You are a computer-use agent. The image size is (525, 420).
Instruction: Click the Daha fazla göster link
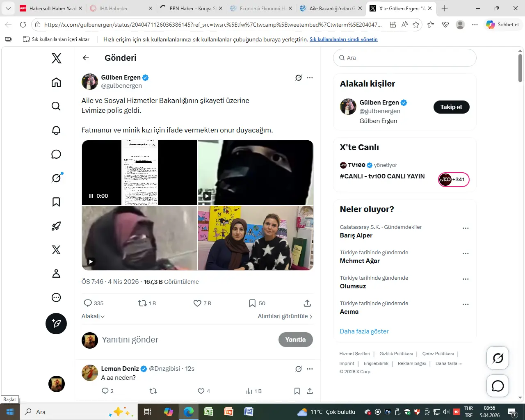[x=364, y=331]
